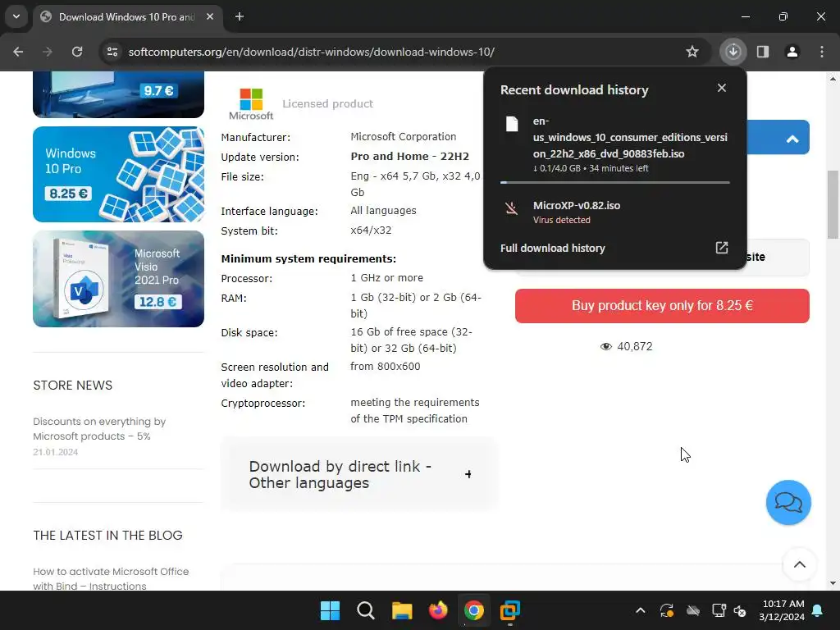Click the sync/update tray icon
Viewport: 840px width, 630px height.
click(x=666, y=610)
